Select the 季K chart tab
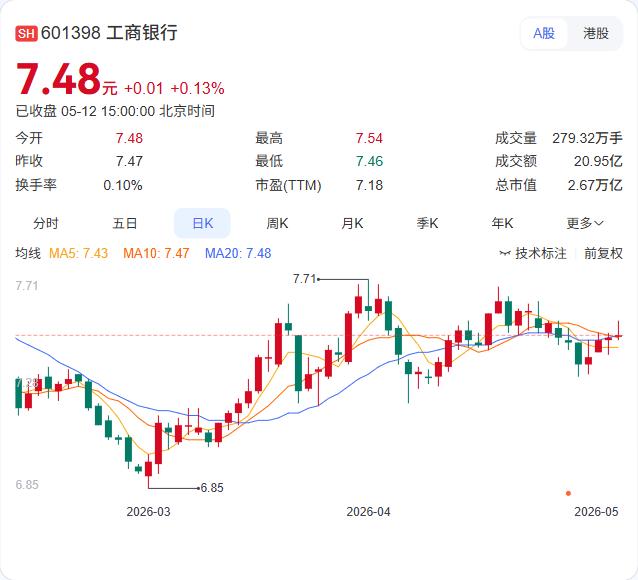Image resolution: width=638 pixels, height=580 pixels. pyautogui.click(x=427, y=223)
